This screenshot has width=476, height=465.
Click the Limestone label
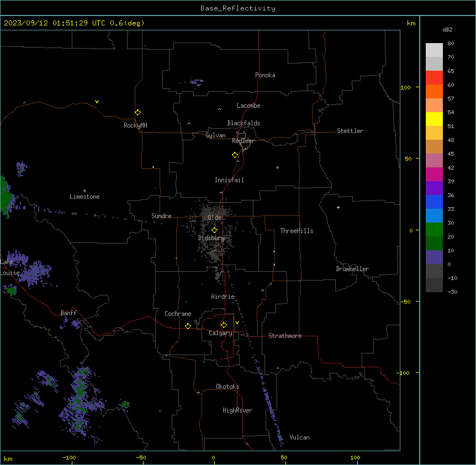[84, 197]
